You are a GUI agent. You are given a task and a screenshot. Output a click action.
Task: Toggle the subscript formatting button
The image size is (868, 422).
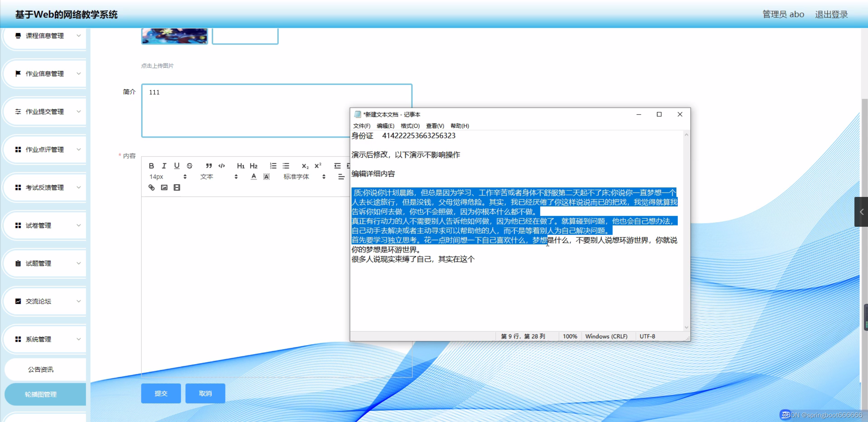[x=305, y=166]
